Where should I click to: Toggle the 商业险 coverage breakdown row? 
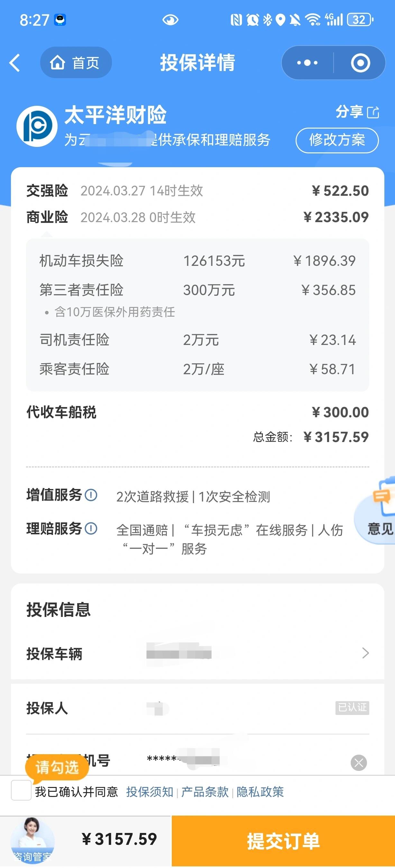[x=197, y=217]
